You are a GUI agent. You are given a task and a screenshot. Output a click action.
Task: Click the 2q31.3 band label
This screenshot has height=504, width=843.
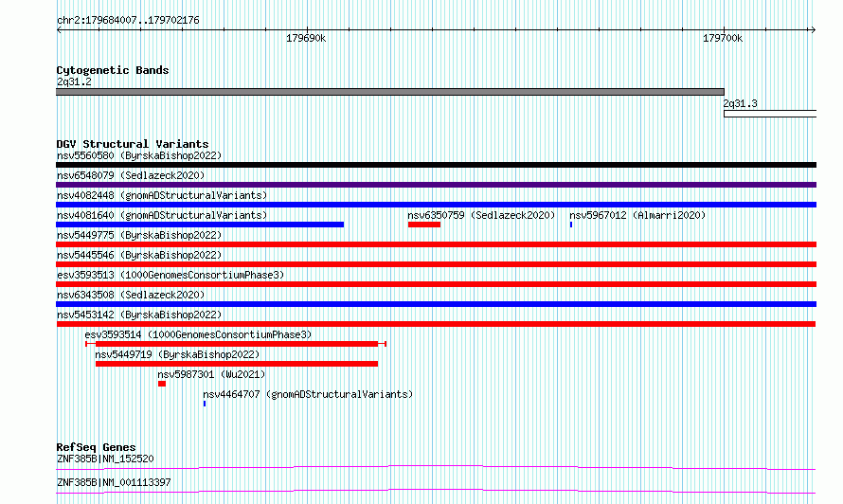point(741,103)
